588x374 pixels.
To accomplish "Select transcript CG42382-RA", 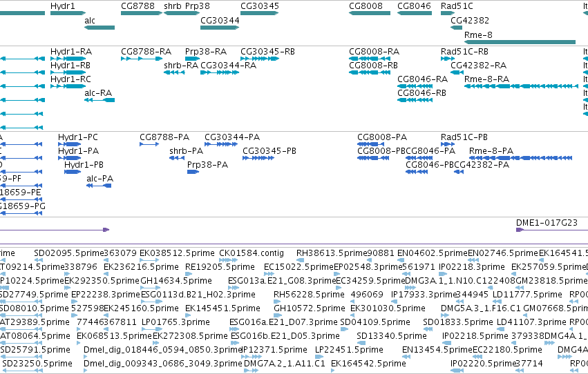I will tap(478, 65).
